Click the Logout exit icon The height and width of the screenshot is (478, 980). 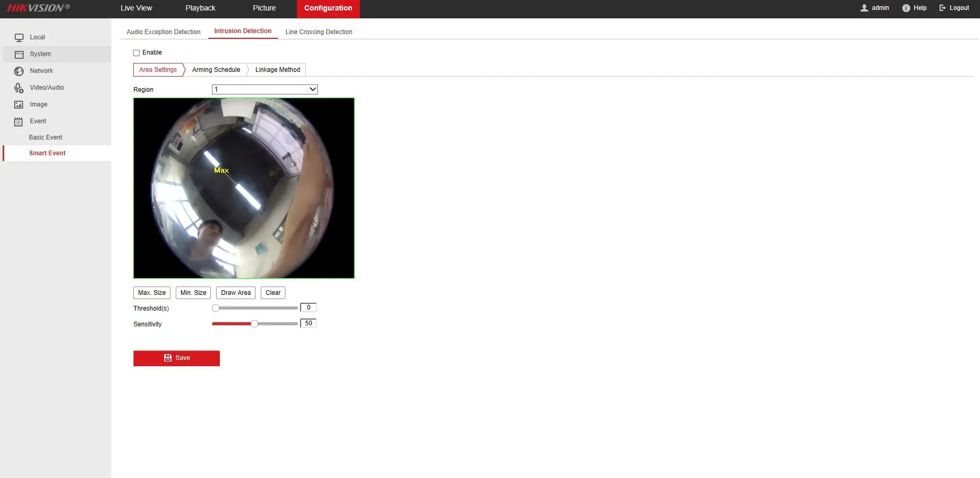click(943, 8)
